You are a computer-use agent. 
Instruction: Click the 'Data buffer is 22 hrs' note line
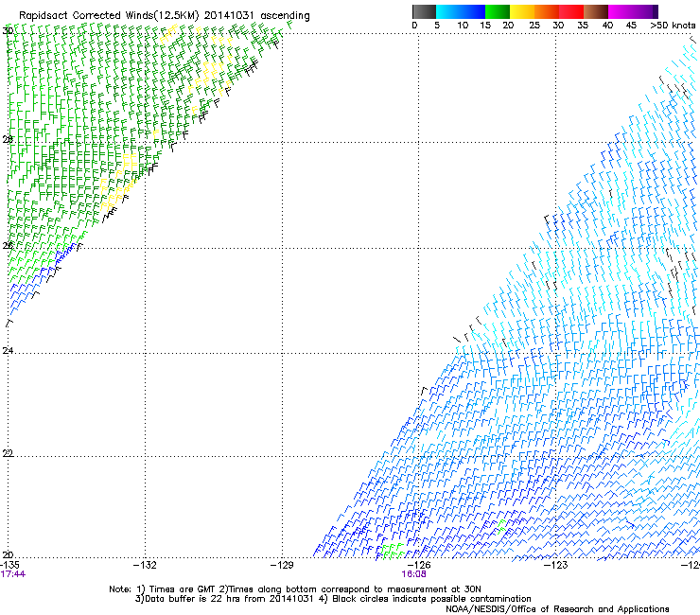(333, 599)
